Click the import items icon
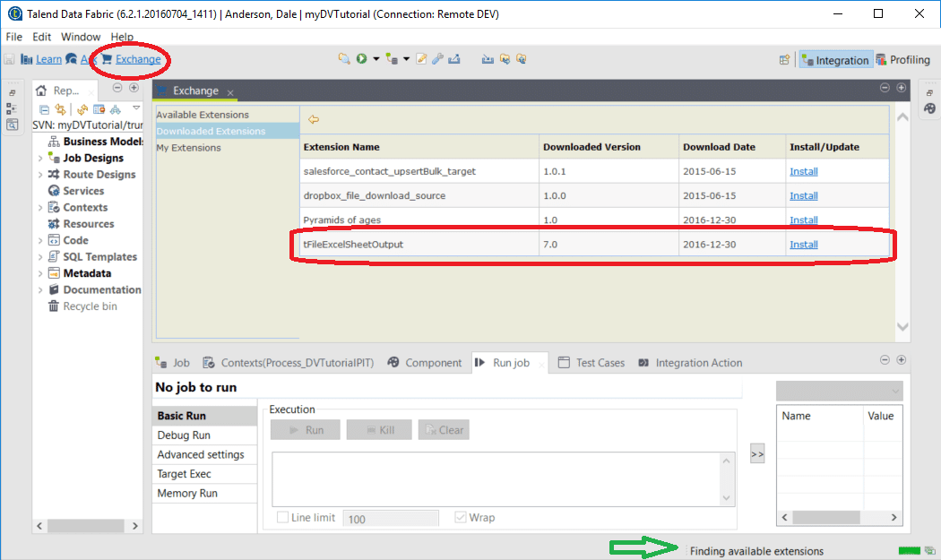The image size is (941, 560). click(x=487, y=58)
